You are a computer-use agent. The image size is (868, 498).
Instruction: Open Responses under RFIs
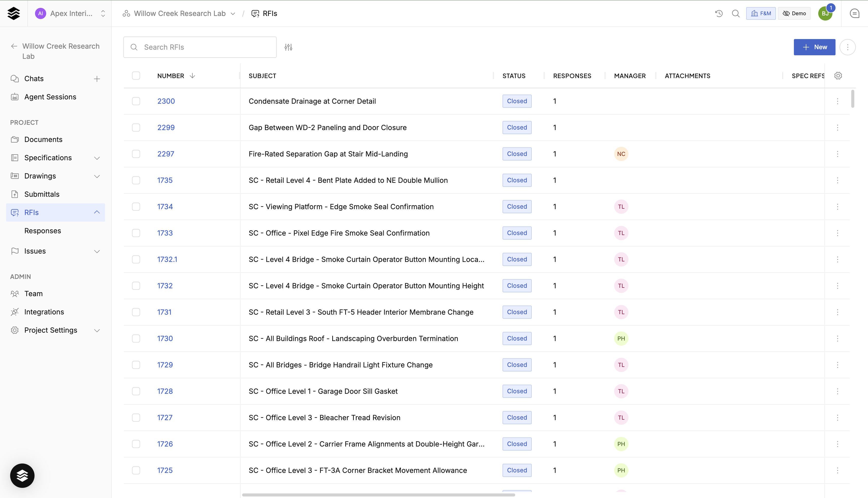[42, 231]
